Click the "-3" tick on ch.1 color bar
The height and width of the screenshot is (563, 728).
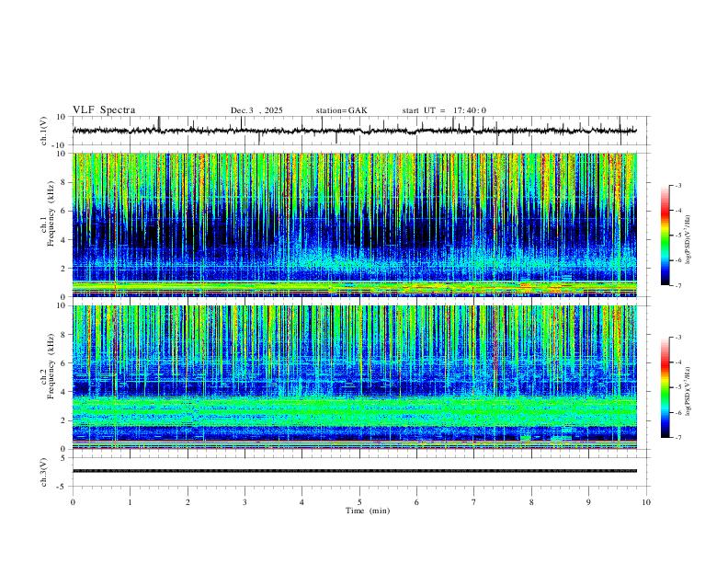coord(678,185)
